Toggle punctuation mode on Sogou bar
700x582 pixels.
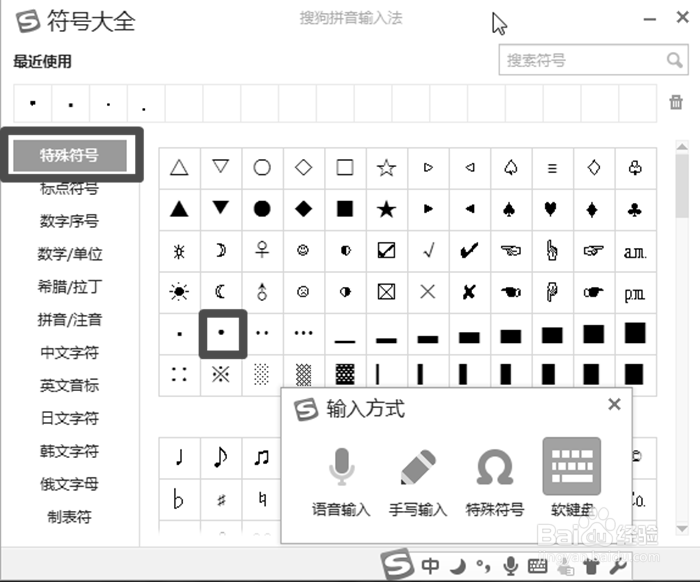click(483, 566)
